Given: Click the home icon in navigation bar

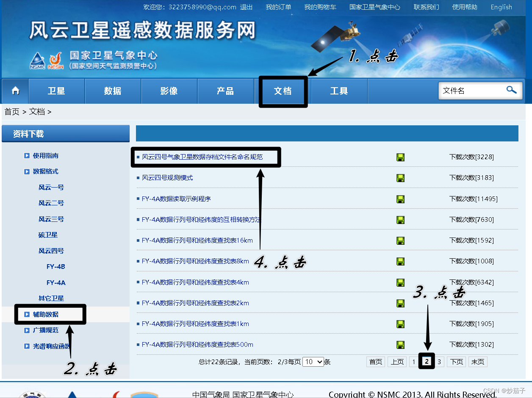Looking at the screenshot, I should tap(16, 91).
